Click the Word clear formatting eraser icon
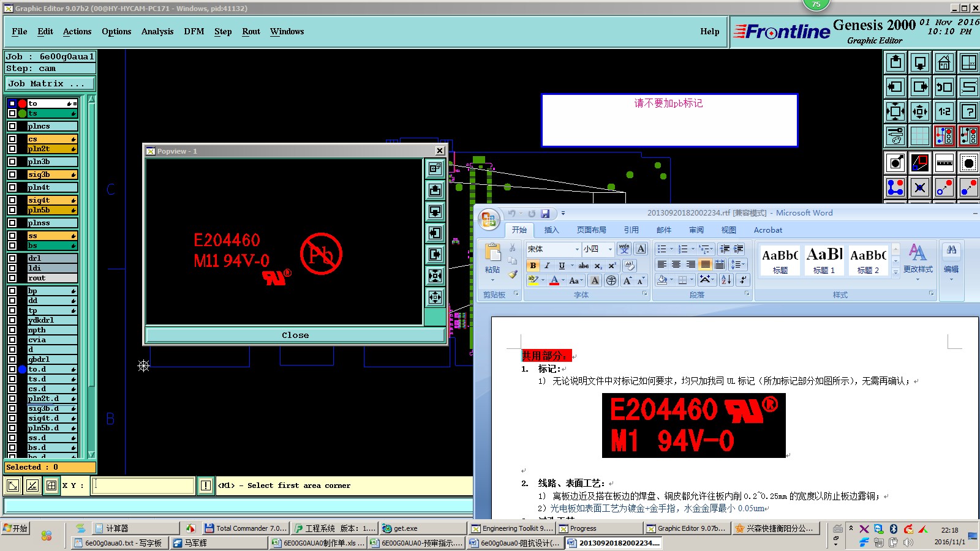980x551 pixels. (629, 265)
